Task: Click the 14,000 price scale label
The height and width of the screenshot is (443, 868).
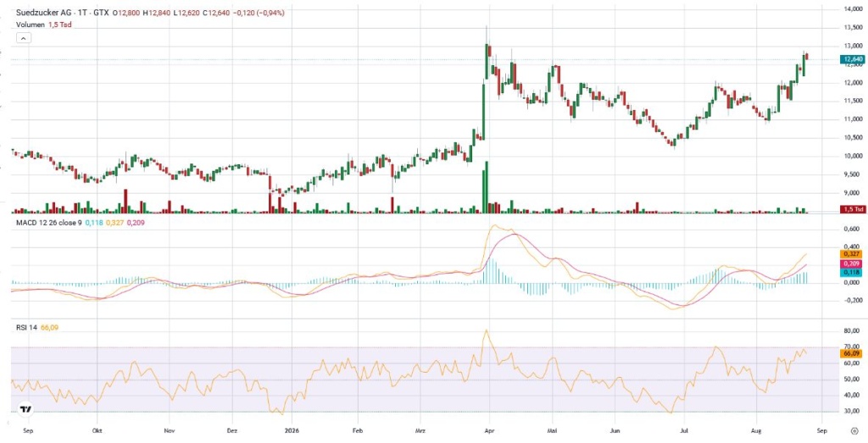Action: [x=851, y=8]
